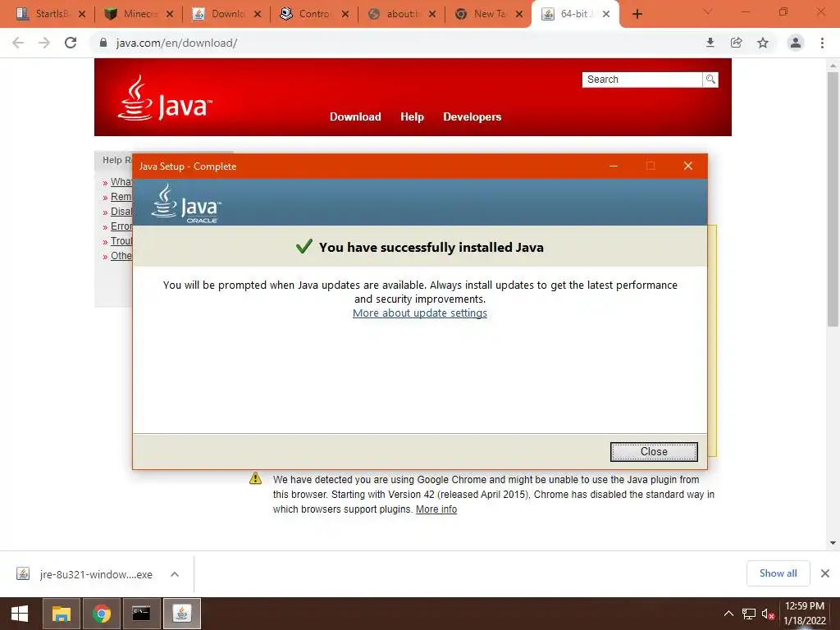
Task: Open the clock showing 12:59 PM
Action: tap(804, 614)
